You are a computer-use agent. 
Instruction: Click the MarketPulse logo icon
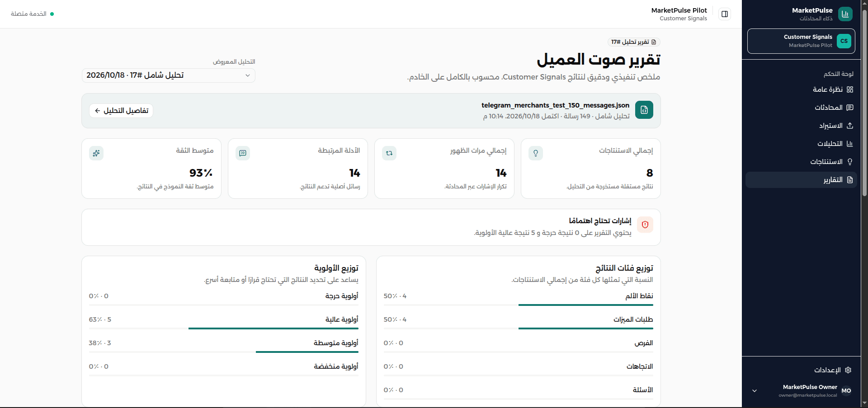click(x=845, y=14)
